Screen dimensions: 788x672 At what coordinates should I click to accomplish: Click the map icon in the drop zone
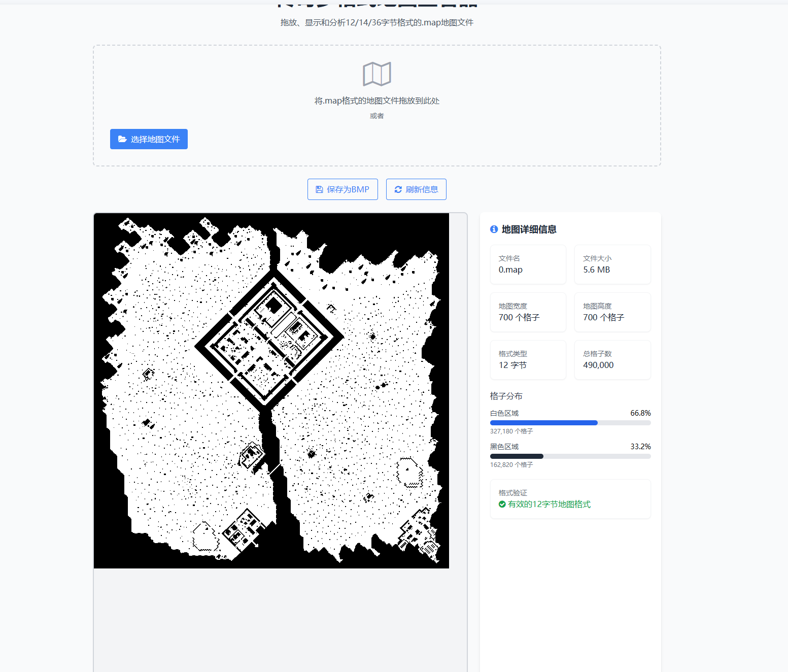click(x=376, y=74)
